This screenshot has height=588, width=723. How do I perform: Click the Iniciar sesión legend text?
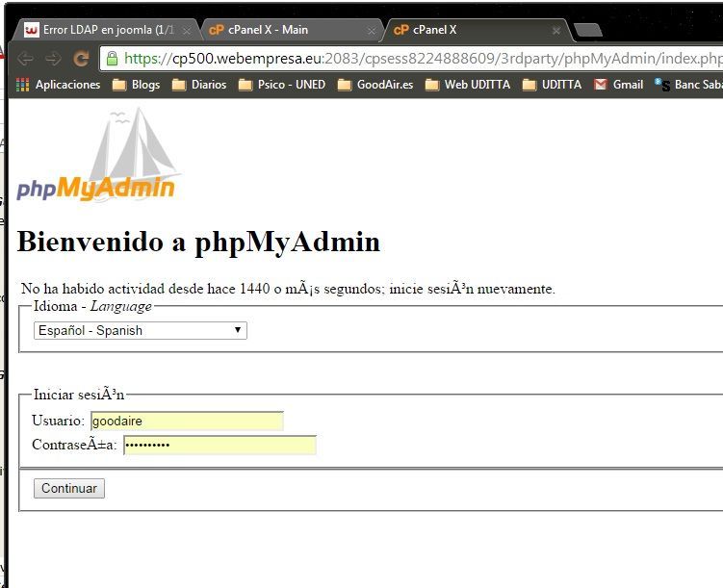[79, 395]
